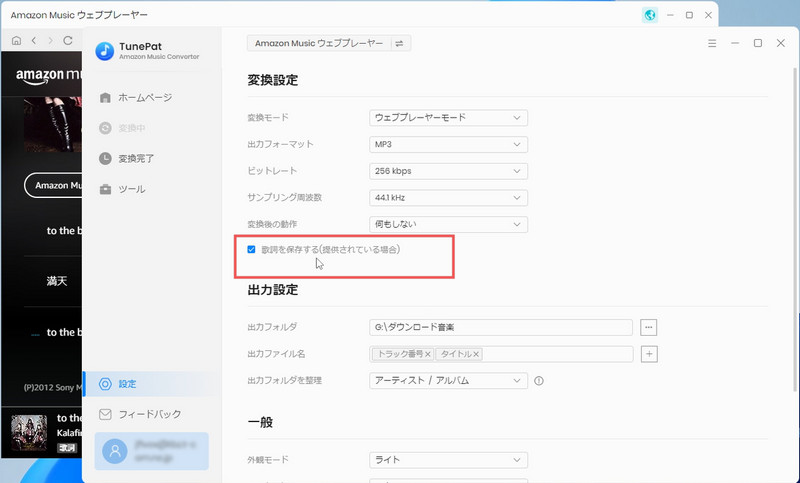800x483 pixels.
Task: Click the Amazon Mu… pill button in web player
Action: click(53, 185)
